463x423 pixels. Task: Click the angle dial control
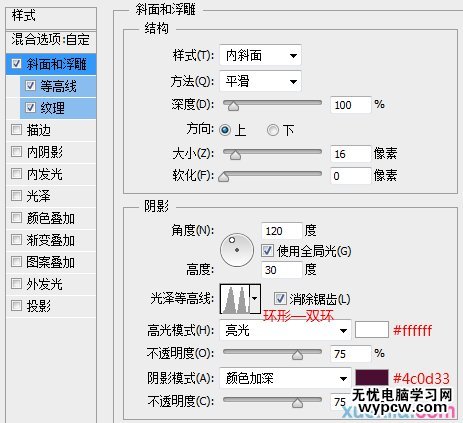(237, 250)
